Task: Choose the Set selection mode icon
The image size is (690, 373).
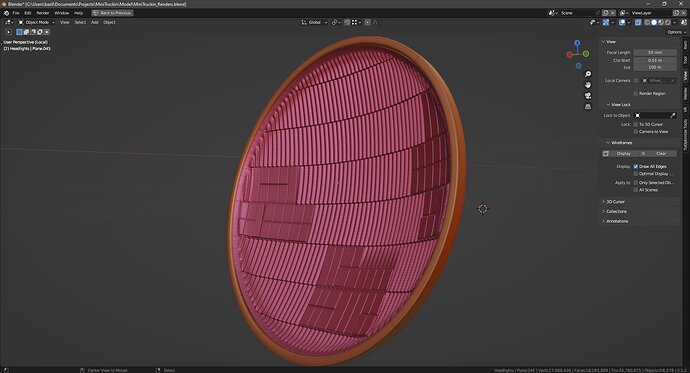Action: tap(19, 32)
